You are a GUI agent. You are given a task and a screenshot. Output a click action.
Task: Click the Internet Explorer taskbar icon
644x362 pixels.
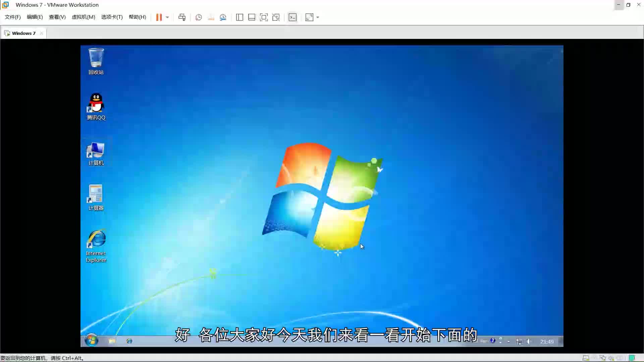[129, 341]
